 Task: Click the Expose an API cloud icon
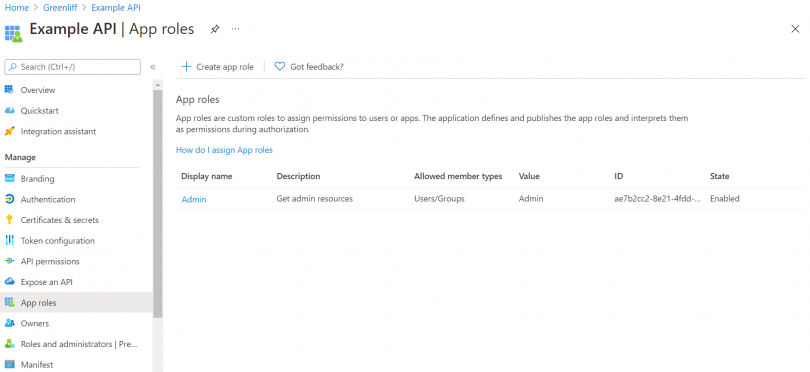click(9, 282)
